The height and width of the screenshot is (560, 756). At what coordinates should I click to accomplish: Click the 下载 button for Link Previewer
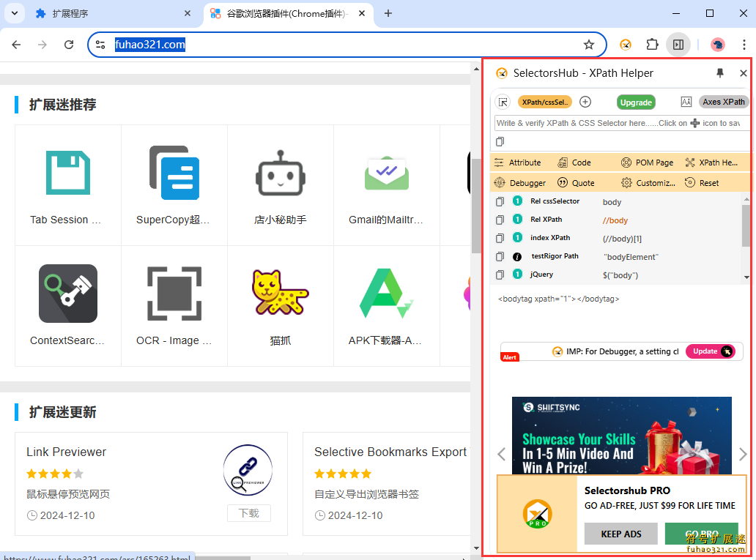click(249, 513)
